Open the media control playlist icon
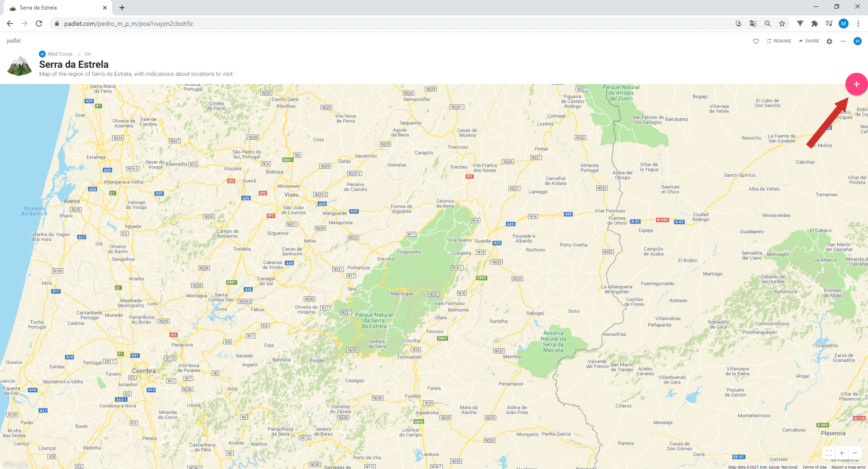 (x=829, y=23)
